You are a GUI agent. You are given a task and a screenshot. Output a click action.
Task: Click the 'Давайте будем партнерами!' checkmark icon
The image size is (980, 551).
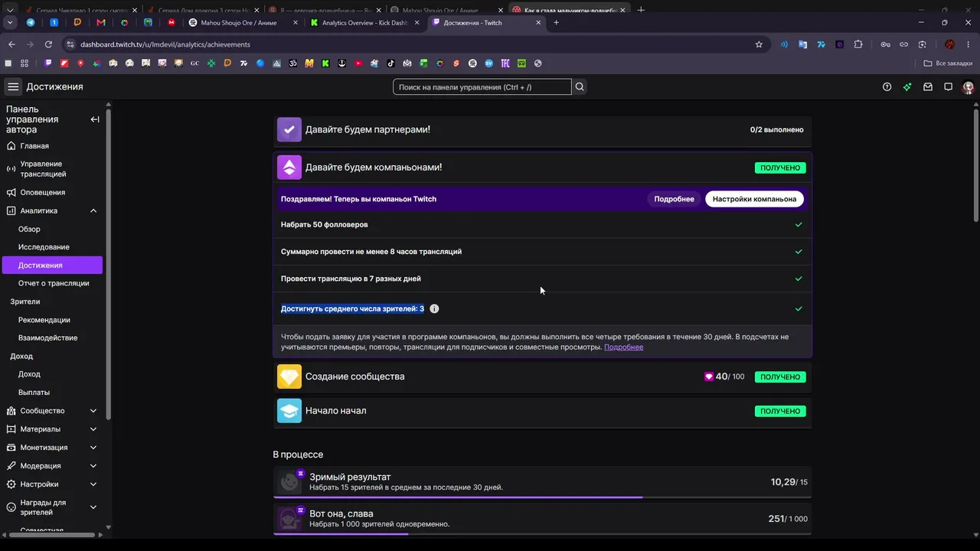(x=289, y=130)
